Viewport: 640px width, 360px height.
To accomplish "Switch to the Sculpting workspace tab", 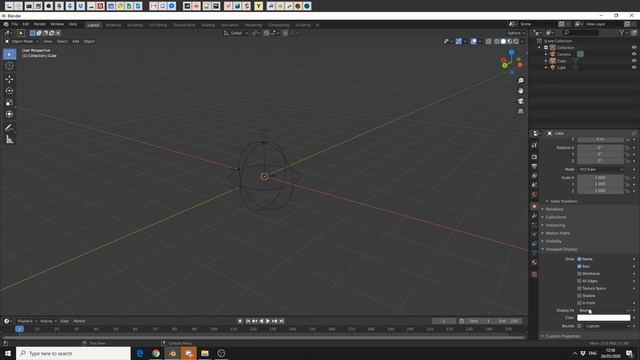I will tap(135, 25).
